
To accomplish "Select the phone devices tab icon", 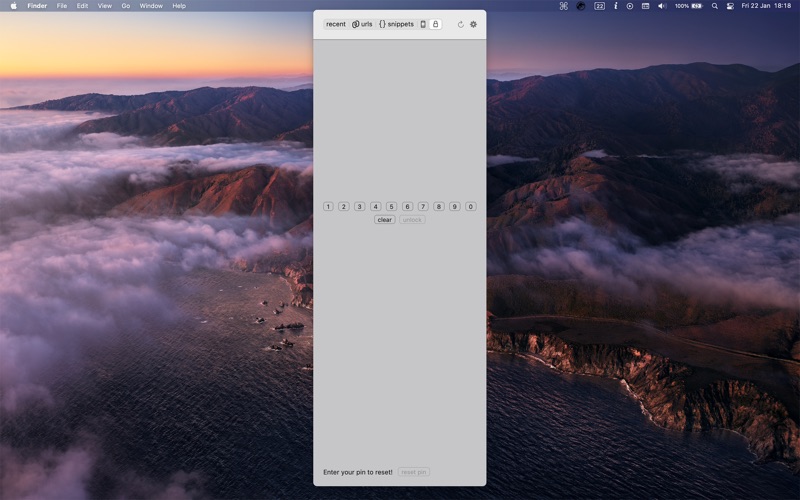I will 423,24.
